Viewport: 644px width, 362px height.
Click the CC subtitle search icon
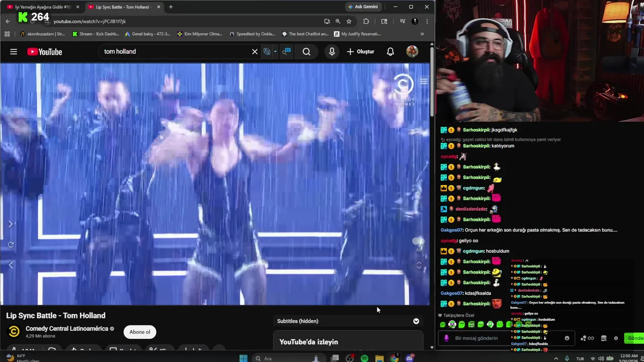coord(286,51)
